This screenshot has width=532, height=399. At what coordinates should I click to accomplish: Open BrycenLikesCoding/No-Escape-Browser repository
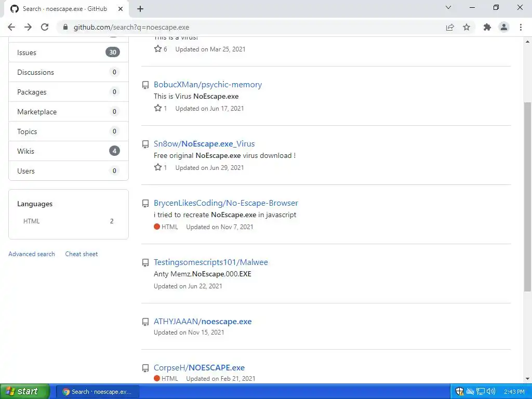(225, 203)
